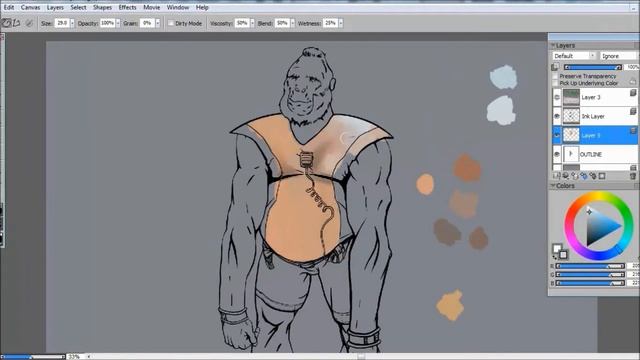Click the New Layer icon
The width and height of the screenshot is (640, 360).
575,176
